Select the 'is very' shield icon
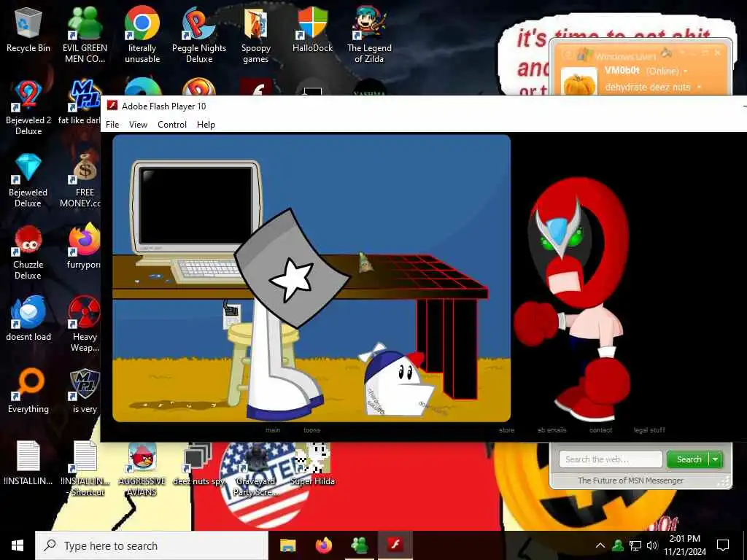Screen dimensions: 747x560 [85, 392]
